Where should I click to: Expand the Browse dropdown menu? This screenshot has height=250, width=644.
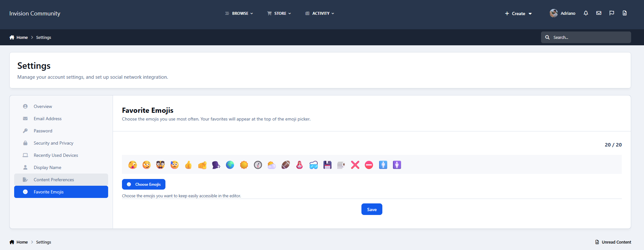(239, 13)
